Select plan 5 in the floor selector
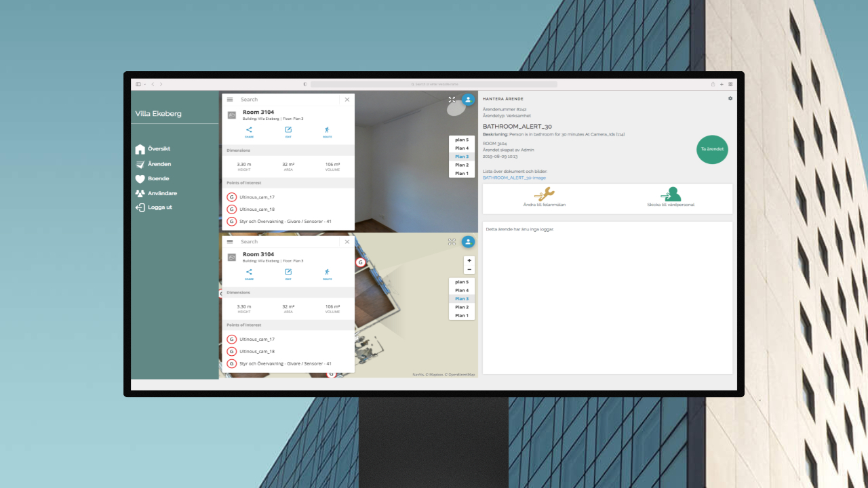The image size is (868, 488). point(461,140)
